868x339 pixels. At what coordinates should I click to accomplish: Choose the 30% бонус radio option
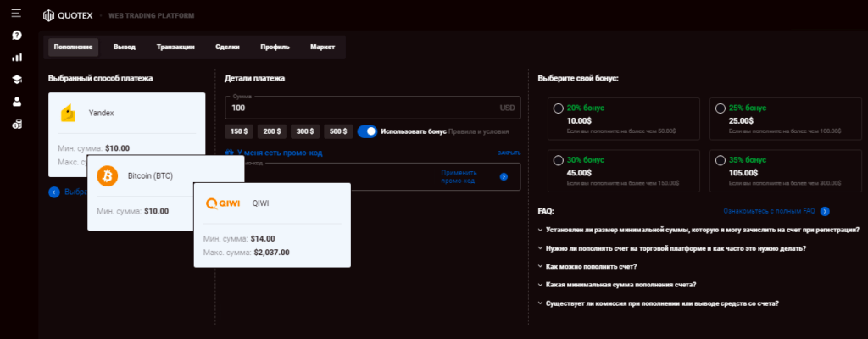558,159
